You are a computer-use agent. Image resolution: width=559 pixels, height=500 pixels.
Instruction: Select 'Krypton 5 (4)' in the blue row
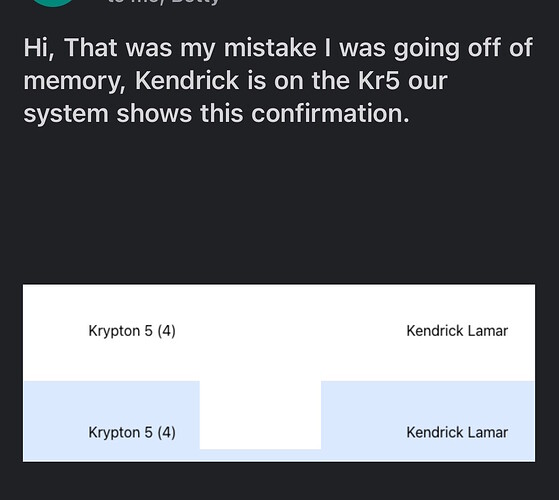132,432
